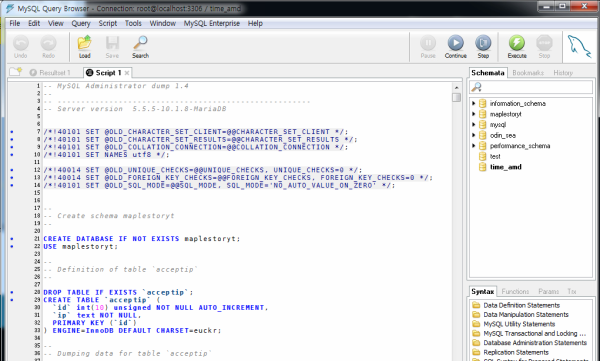Switch to the Params tab
Viewport: 600px width, 361px height.
[x=548, y=291]
